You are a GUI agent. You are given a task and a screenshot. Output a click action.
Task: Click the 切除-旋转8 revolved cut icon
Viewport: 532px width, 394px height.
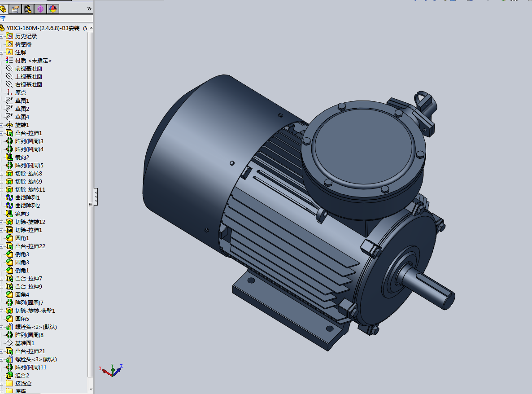tap(10, 173)
